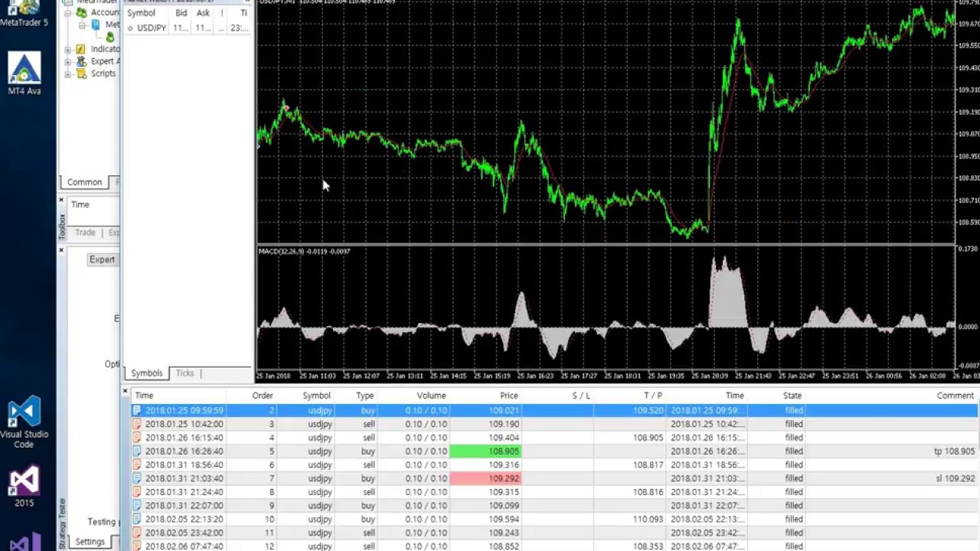Close the Toolbox panel
980x551 pixels.
pyautogui.click(x=61, y=200)
